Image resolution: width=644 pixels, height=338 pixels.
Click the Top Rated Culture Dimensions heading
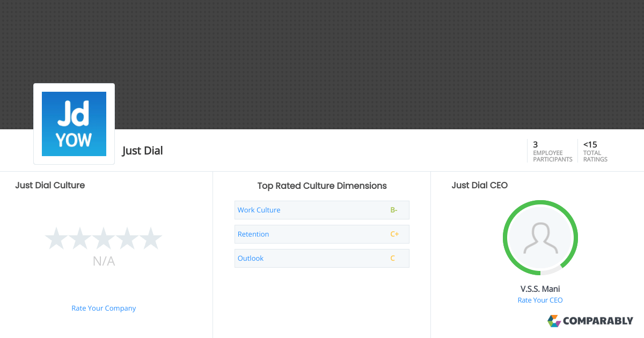[x=322, y=186]
